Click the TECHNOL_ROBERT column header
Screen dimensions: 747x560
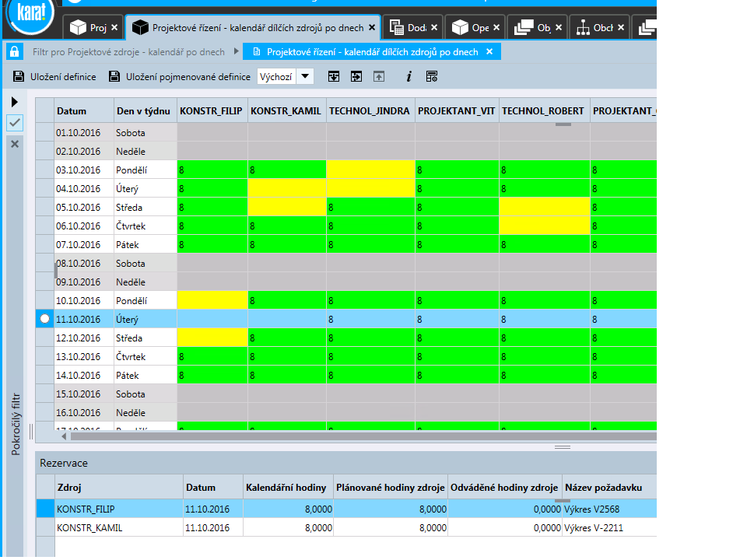pyautogui.click(x=544, y=110)
